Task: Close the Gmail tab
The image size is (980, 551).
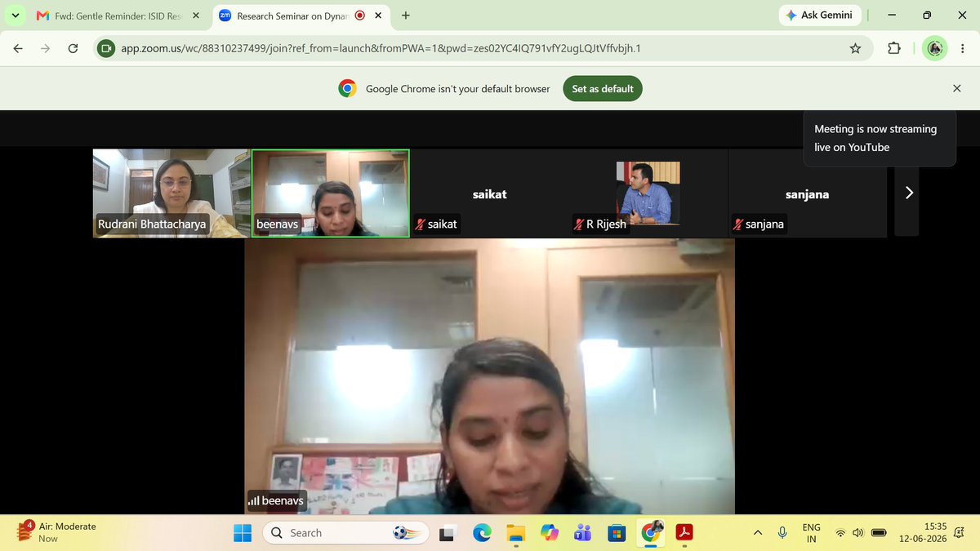Action: pyautogui.click(x=195, y=15)
